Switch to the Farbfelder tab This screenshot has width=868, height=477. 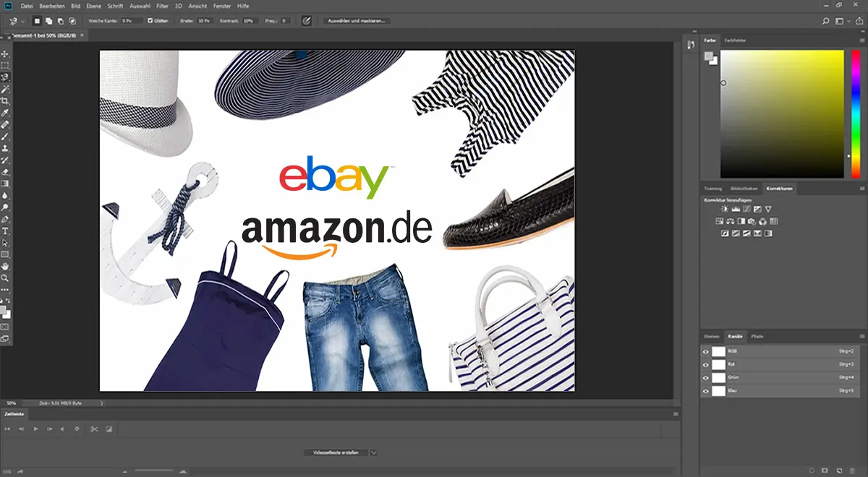[x=734, y=40]
